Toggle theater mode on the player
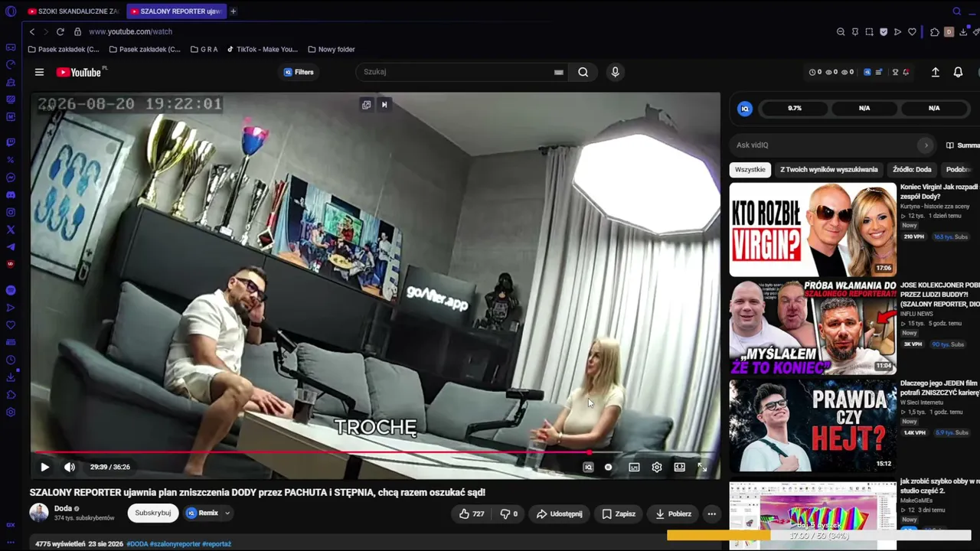 (x=679, y=467)
